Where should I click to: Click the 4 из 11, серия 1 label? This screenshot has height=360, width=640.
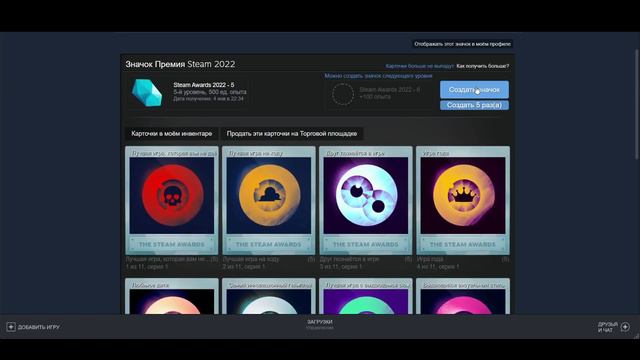click(438, 267)
